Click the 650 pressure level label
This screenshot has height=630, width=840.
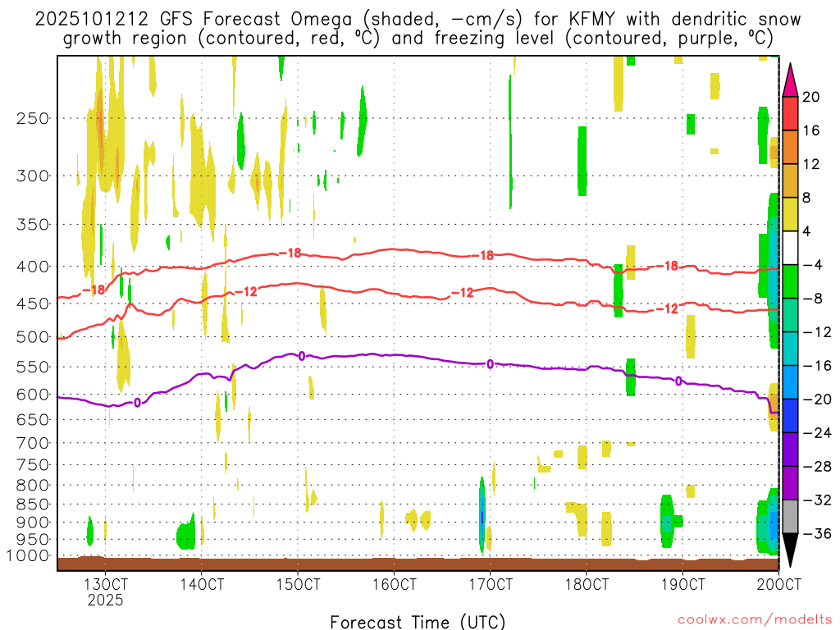tap(33, 420)
